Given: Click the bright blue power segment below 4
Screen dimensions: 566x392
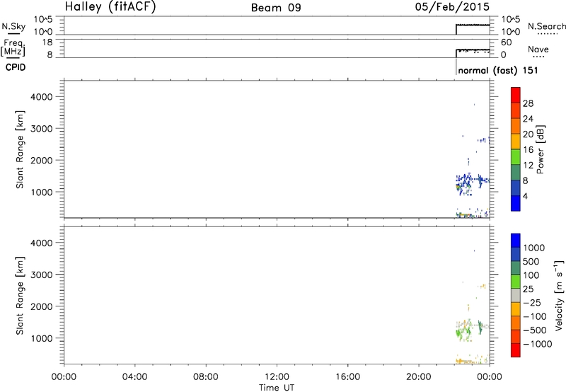Looking at the screenshot, I should pyautogui.click(x=516, y=203).
